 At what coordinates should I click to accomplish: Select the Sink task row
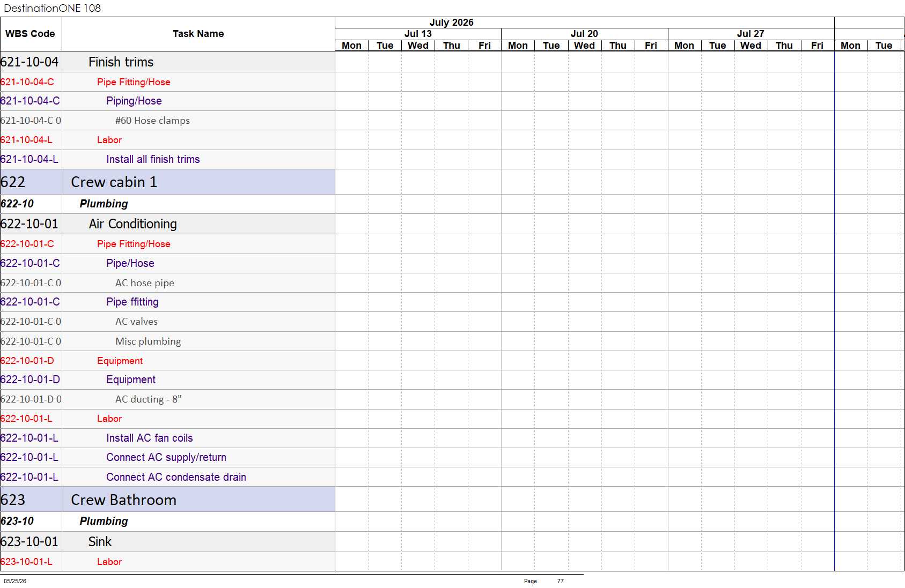coord(167,542)
